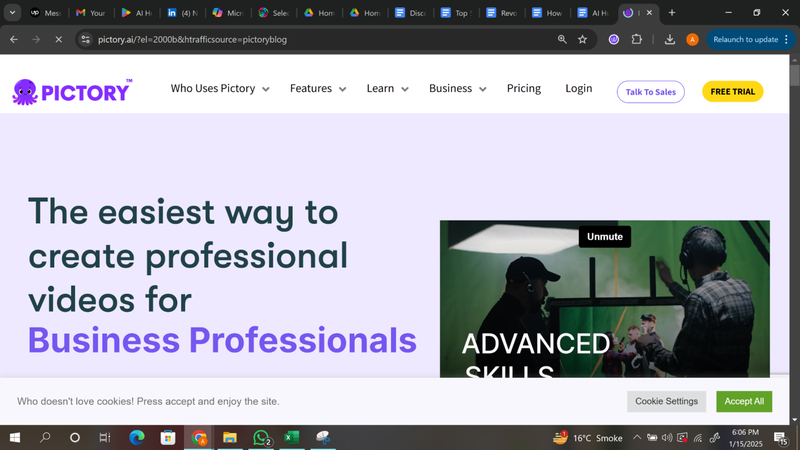Launch Excel from the taskbar

[x=292, y=438]
